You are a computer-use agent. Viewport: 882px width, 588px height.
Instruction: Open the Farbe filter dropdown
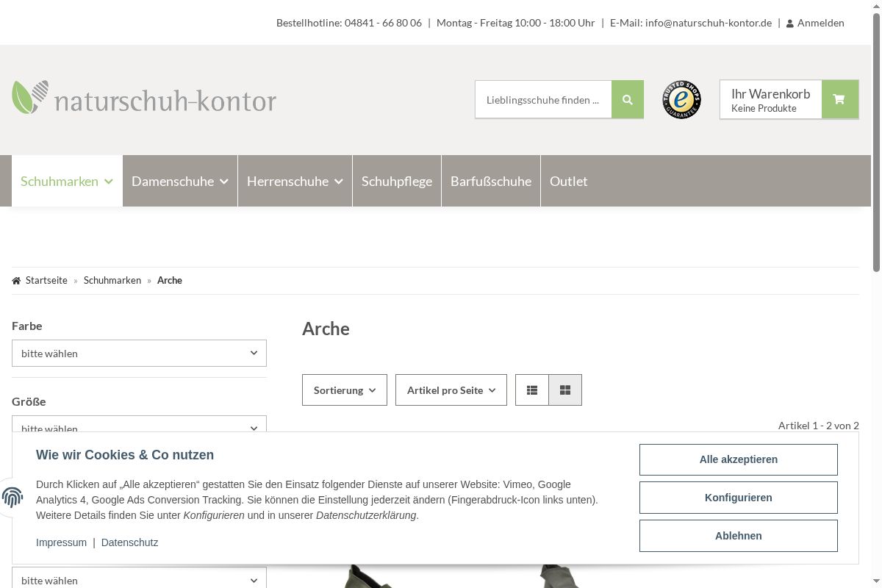click(139, 353)
